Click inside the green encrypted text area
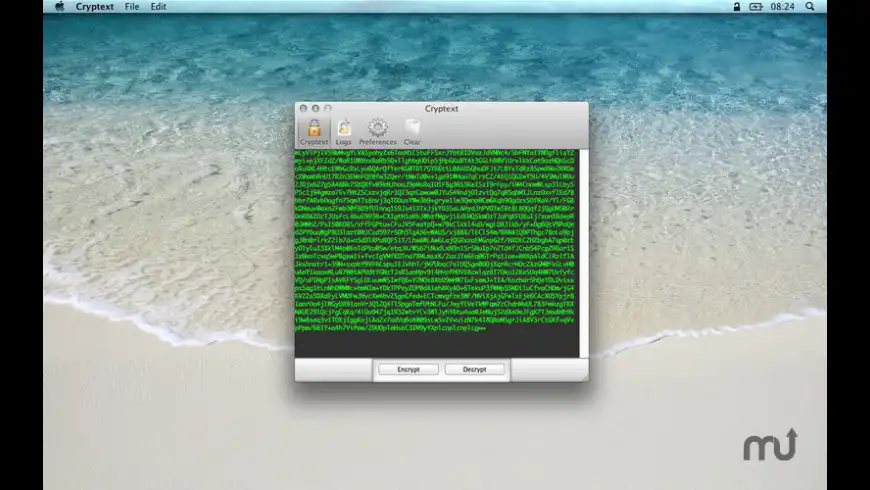 [x=437, y=253]
